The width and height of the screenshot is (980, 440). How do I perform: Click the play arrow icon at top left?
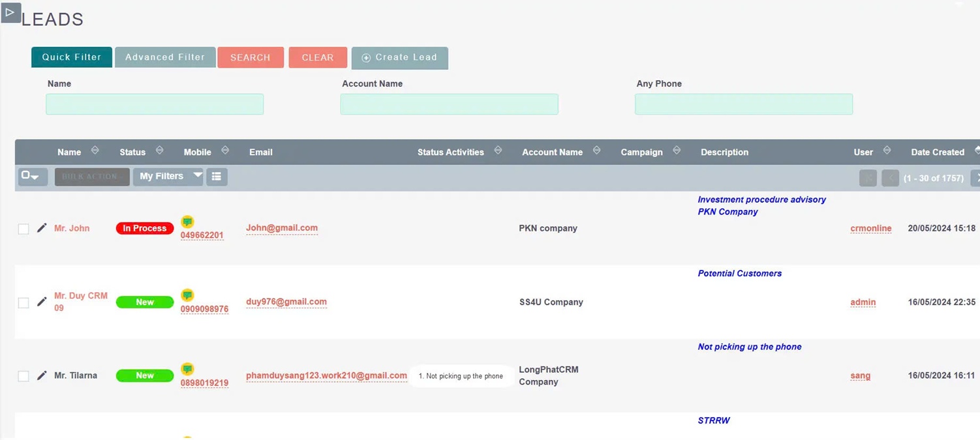click(x=10, y=12)
